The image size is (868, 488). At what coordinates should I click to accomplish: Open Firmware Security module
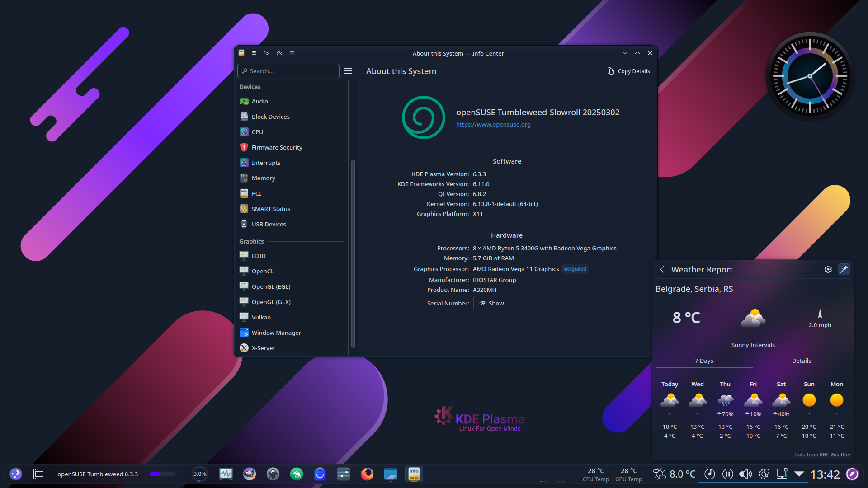coord(291,147)
